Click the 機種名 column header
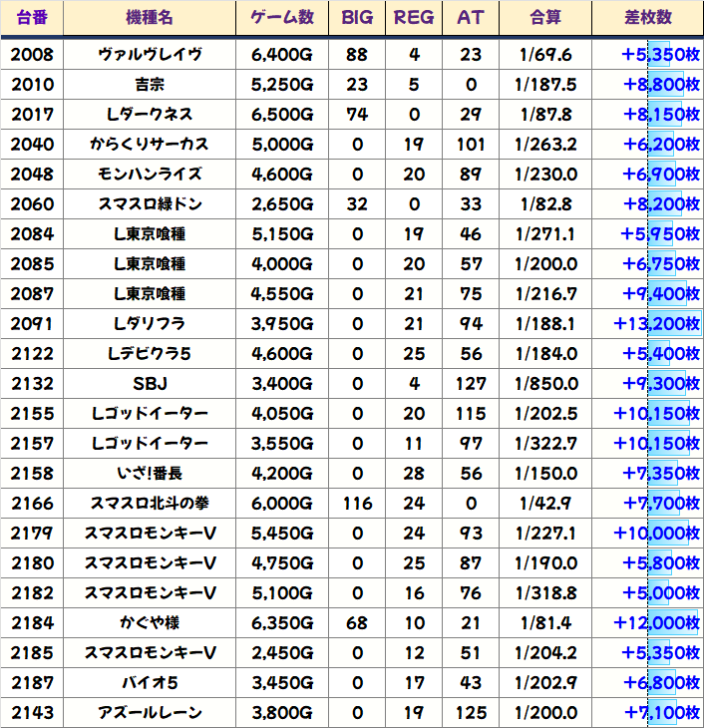704x728 pixels. (x=150, y=18)
